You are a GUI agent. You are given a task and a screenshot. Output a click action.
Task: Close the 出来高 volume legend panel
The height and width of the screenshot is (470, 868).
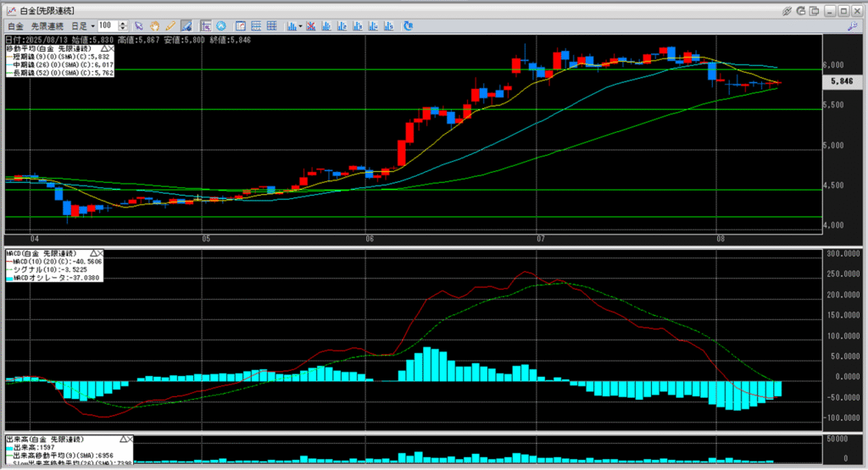pyautogui.click(x=131, y=440)
